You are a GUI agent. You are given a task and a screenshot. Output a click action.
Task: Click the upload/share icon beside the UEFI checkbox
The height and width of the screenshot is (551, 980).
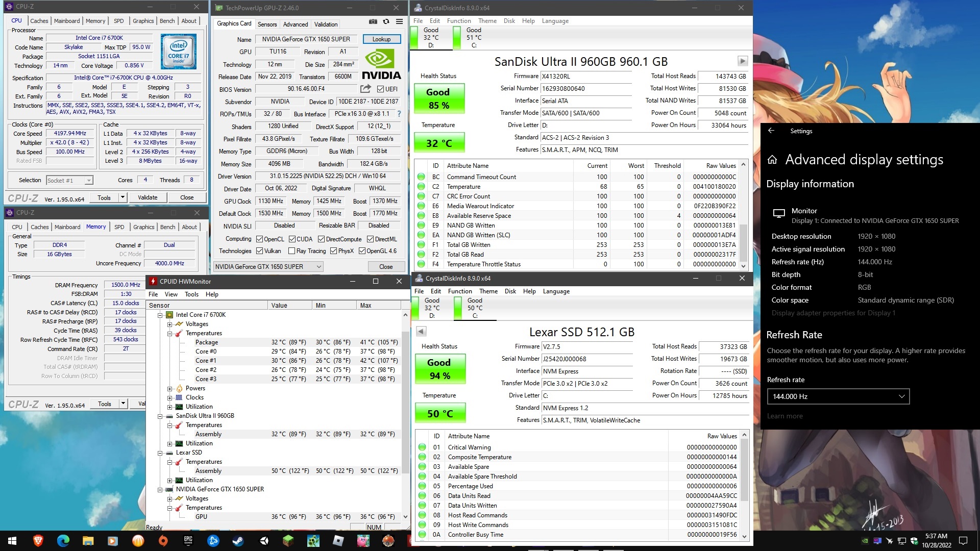[365, 88]
